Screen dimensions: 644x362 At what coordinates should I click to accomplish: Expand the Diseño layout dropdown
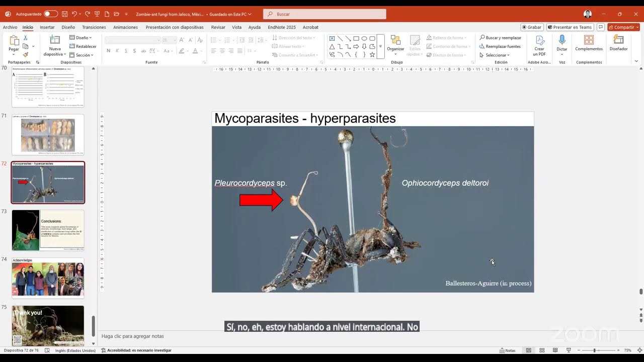tap(80, 38)
